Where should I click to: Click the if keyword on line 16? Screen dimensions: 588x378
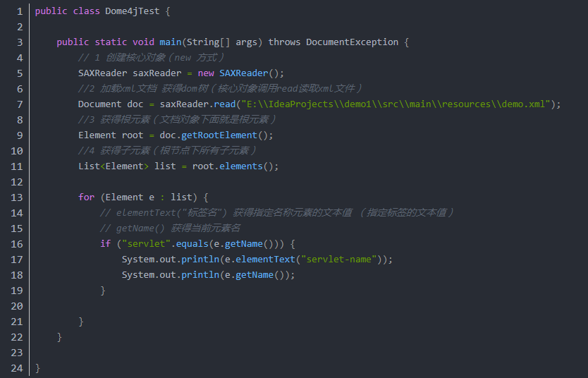[x=105, y=244]
